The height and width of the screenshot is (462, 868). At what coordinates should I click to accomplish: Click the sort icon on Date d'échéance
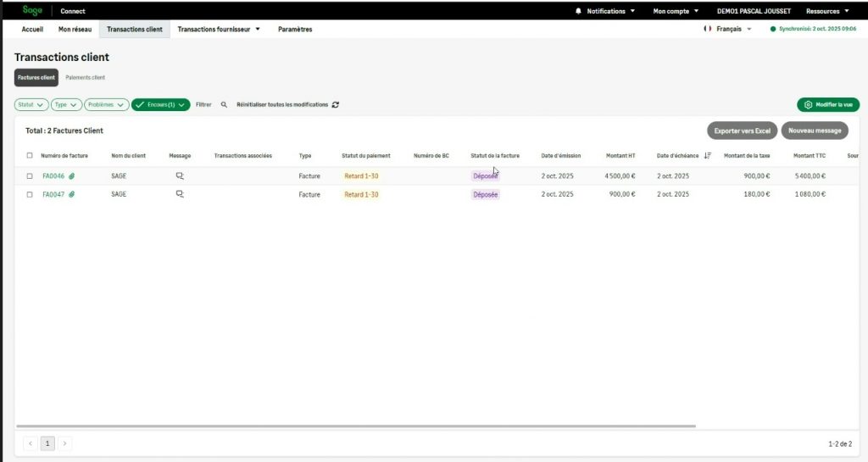coord(707,156)
